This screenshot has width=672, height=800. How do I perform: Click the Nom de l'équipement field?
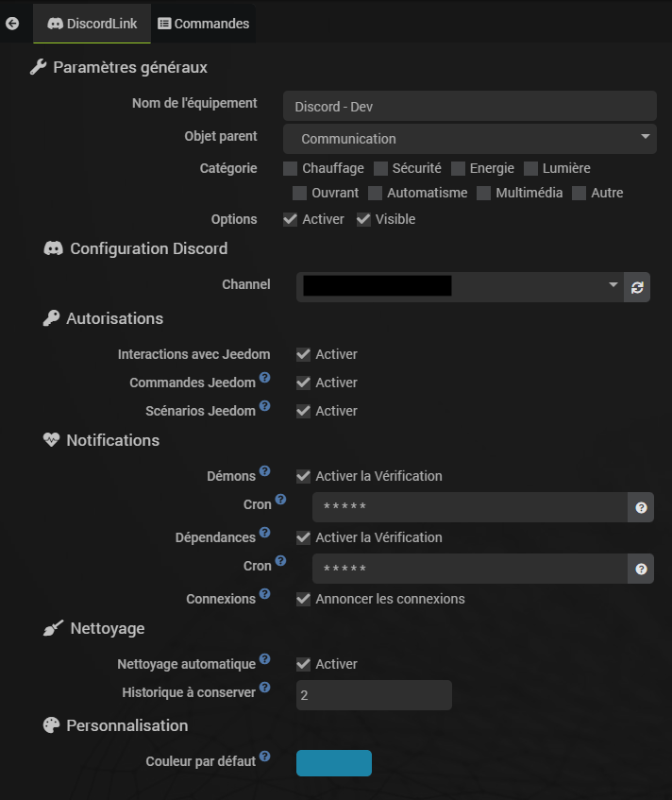469,107
